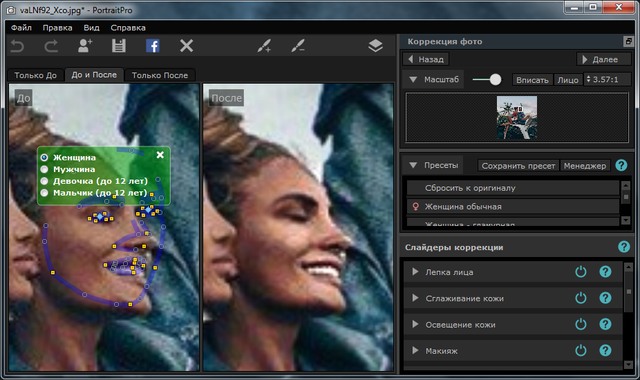Image resolution: width=640 pixels, height=380 pixels.
Task: Click the Redo arrow icon
Action: (51, 46)
